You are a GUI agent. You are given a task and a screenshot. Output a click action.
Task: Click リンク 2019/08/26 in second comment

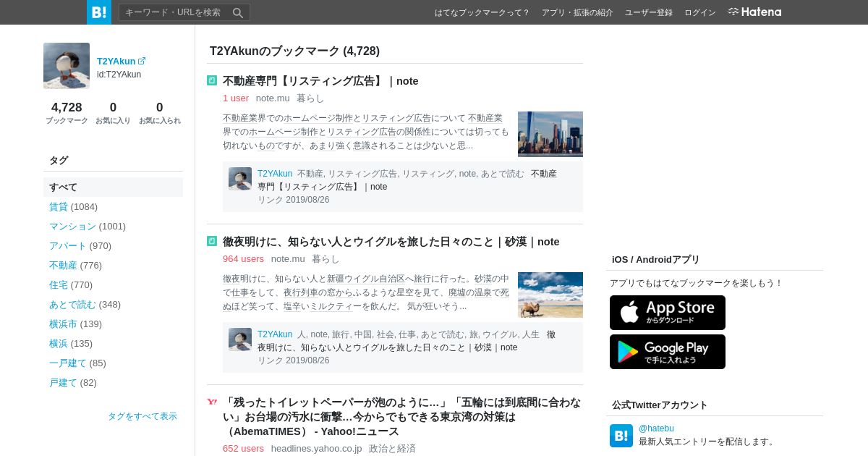coord(293,360)
